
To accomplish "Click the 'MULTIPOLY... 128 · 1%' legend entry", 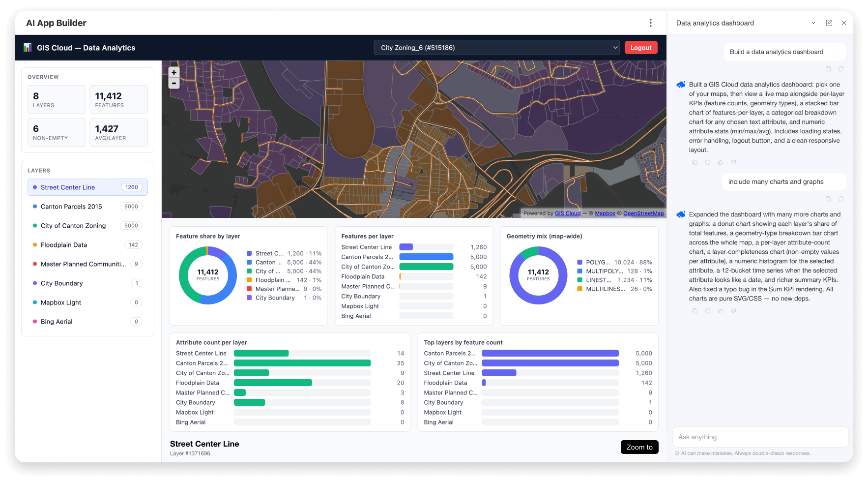I will pos(614,271).
